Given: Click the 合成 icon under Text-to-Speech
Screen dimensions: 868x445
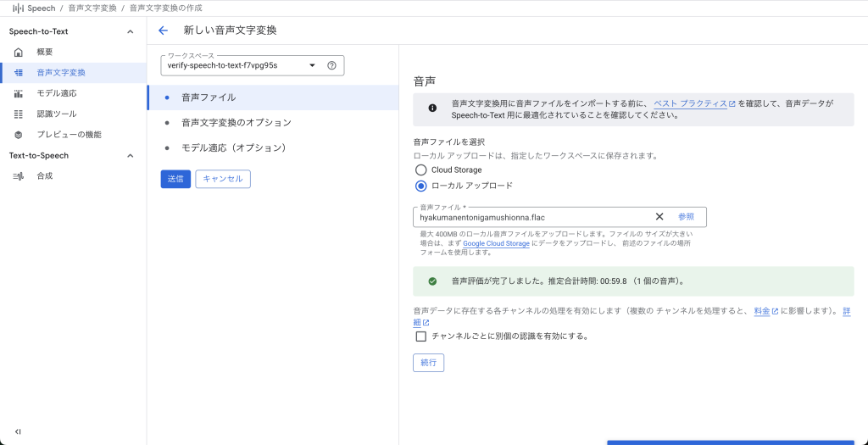Looking at the screenshot, I should [x=19, y=176].
